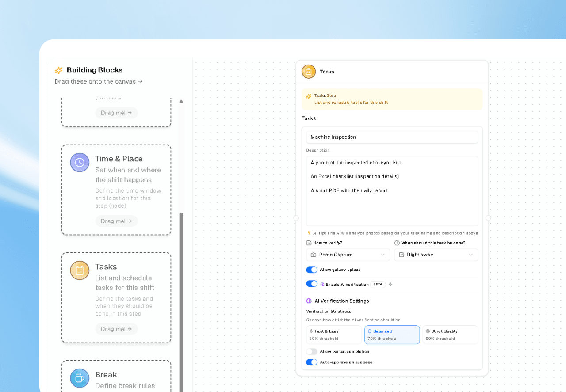Click the checkbox icon by How to verify
Viewport: 566px width, 392px height.
pos(309,243)
